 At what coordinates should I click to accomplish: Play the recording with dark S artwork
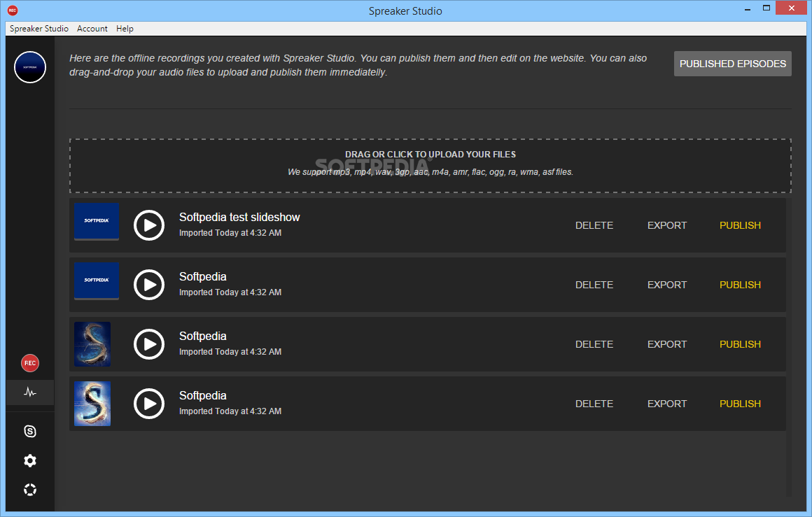149,344
